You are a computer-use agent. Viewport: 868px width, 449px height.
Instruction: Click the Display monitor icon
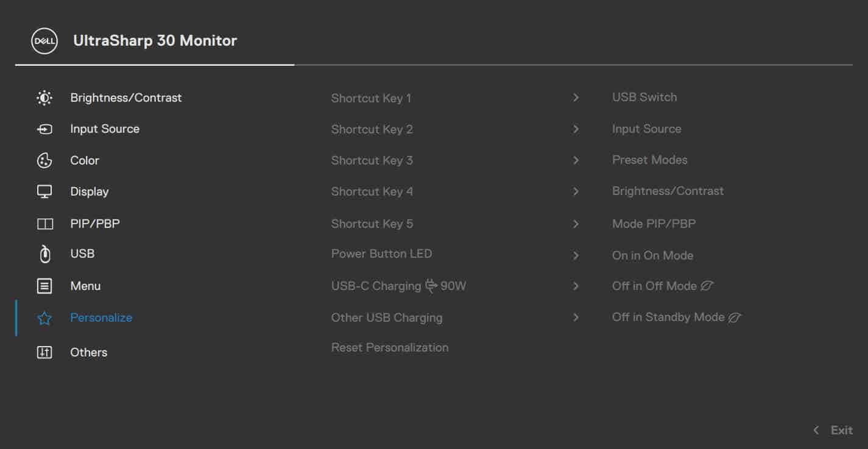point(44,192)
